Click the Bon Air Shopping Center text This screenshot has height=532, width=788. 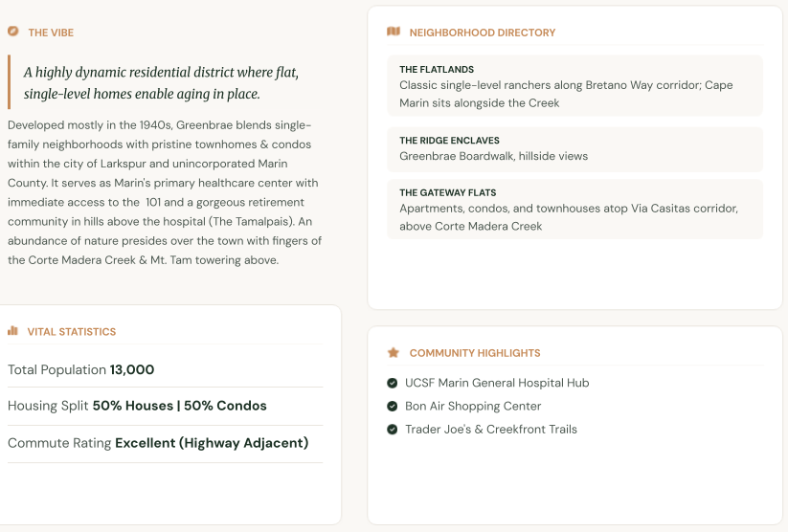[x=473, y=406]
